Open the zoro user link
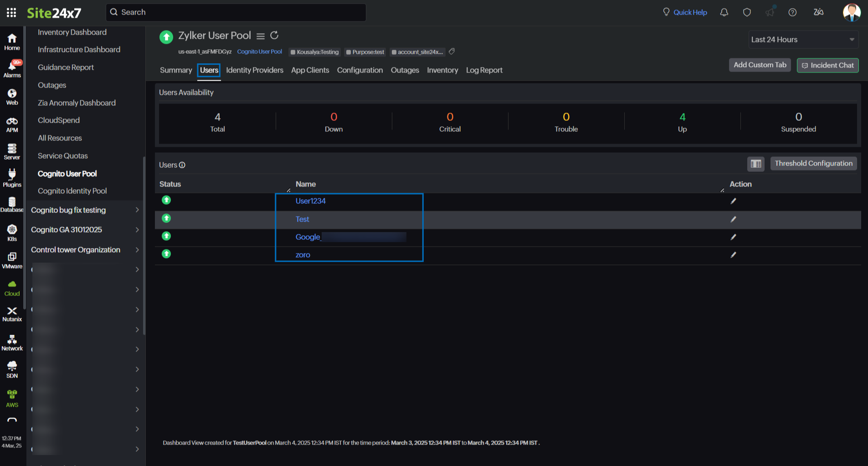Viewport: 868px width, 466px height. [x=303, y=255]
